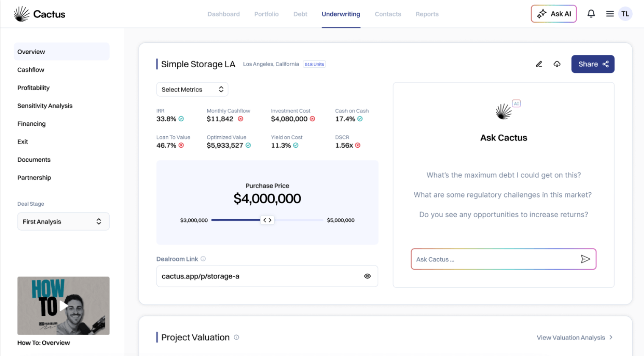Switch to the Portfolio tab
644x356 pixels.
pos(266,14)
